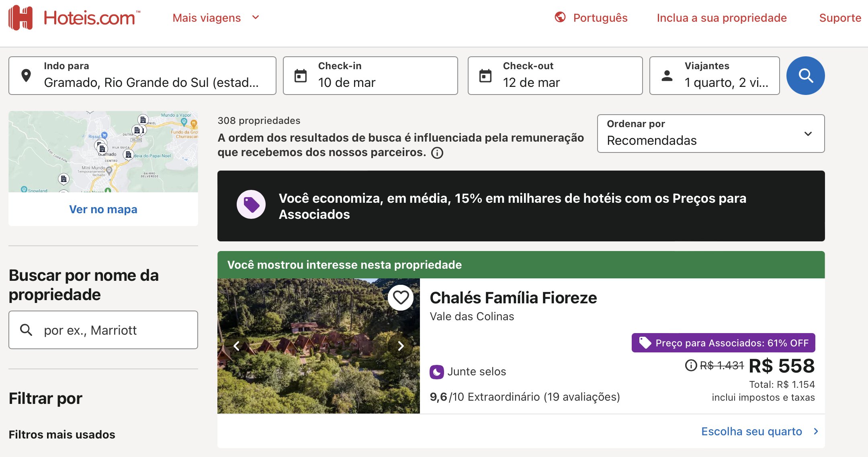Click the 9,6/10 Extraordinário rating text
Viewport: 868px width, 457px height.
[x=525, y=397]
